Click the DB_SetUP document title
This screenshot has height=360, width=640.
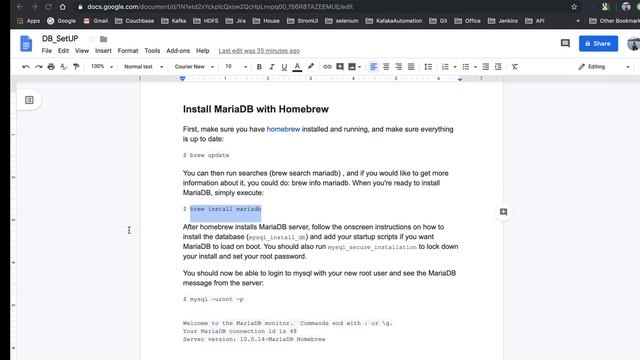click(x=60, y=39)
